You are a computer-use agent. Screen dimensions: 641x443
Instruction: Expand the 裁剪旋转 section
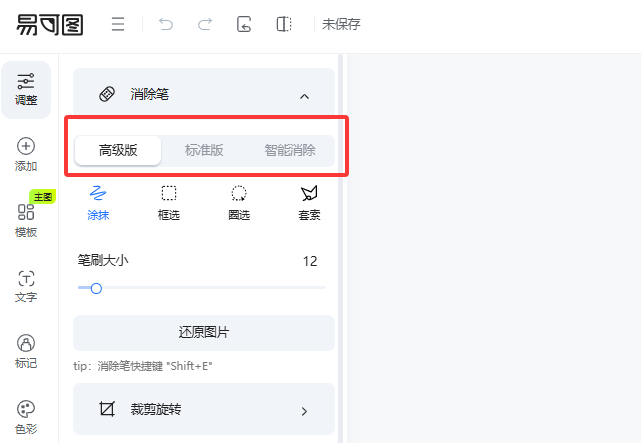point(305,410)
